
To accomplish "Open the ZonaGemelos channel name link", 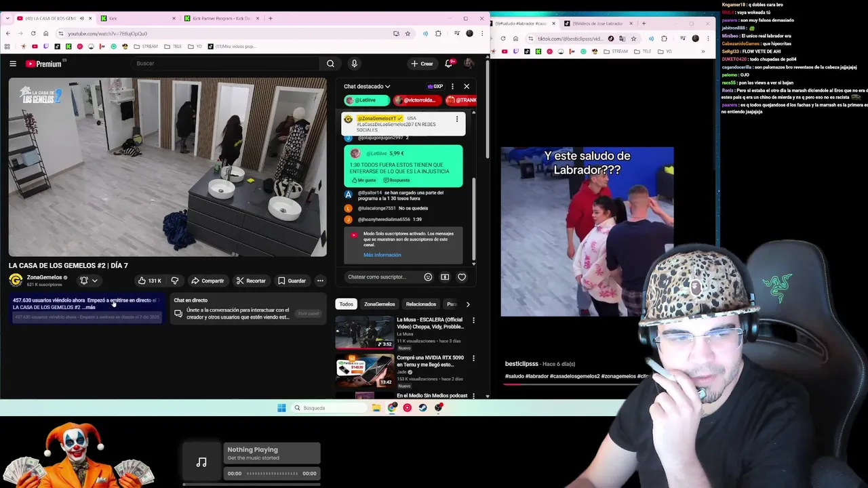I will 44,277.
